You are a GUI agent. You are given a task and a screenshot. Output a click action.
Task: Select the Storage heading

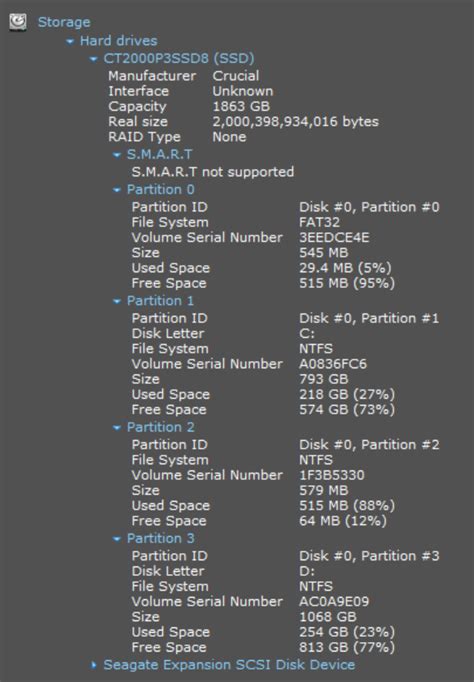64,22
